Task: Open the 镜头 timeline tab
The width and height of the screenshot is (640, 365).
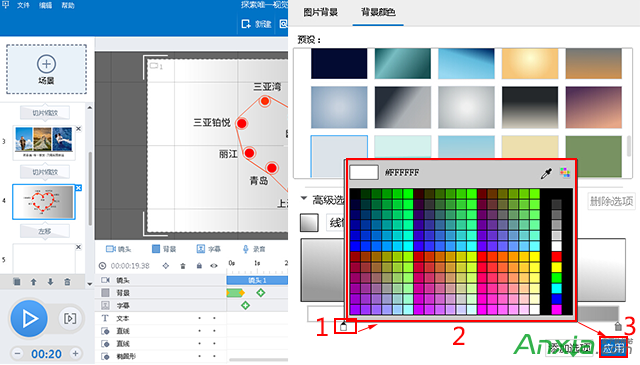Action: pyautogui.click(x=118, y=249)
